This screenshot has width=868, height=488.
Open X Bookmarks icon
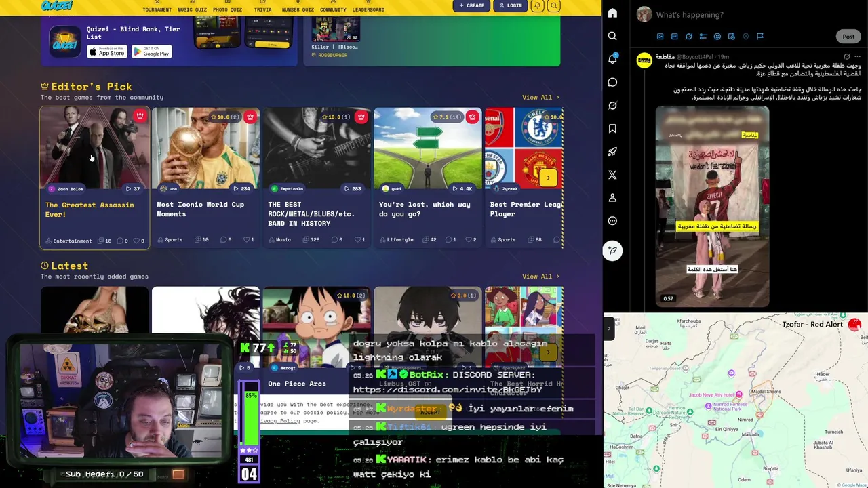pos(612,128)
